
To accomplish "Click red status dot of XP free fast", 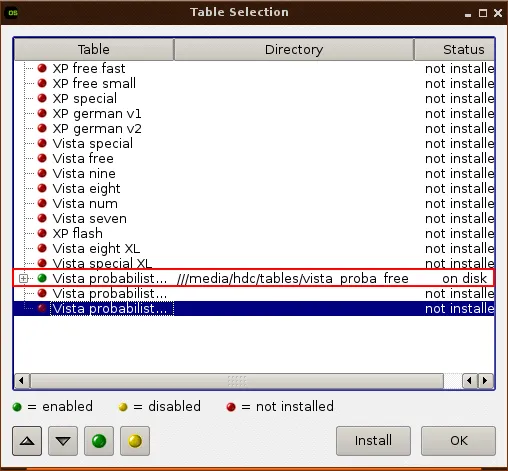I will [x=42, y=68].
